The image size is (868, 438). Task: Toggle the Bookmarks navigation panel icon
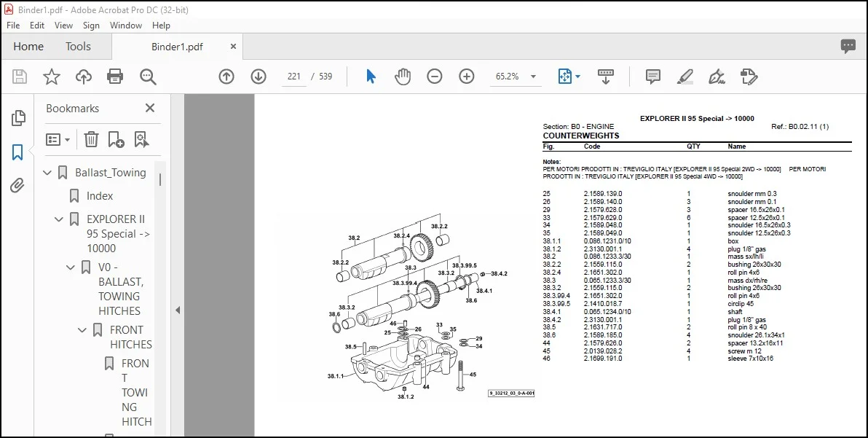tap(17, 152)
